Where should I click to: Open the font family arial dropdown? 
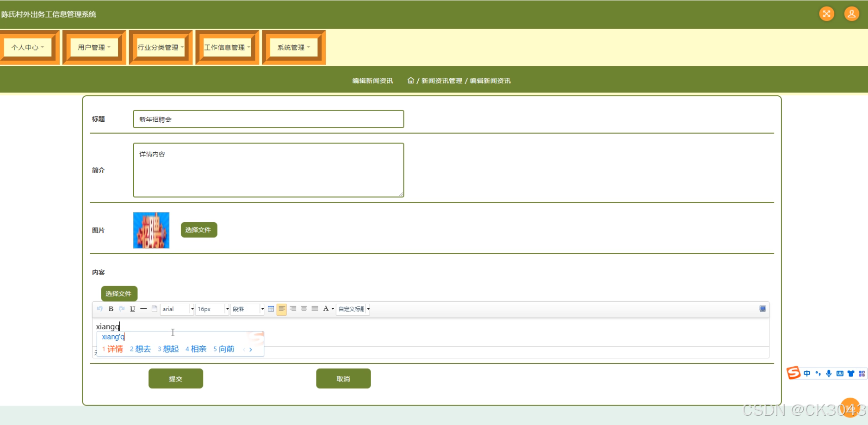(177, 309)
